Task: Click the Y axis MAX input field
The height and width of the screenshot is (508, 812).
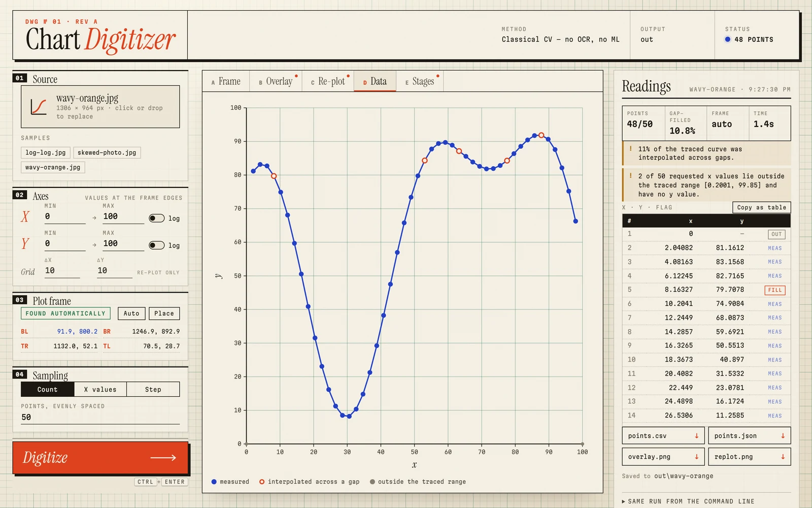Action: [123, 244]
